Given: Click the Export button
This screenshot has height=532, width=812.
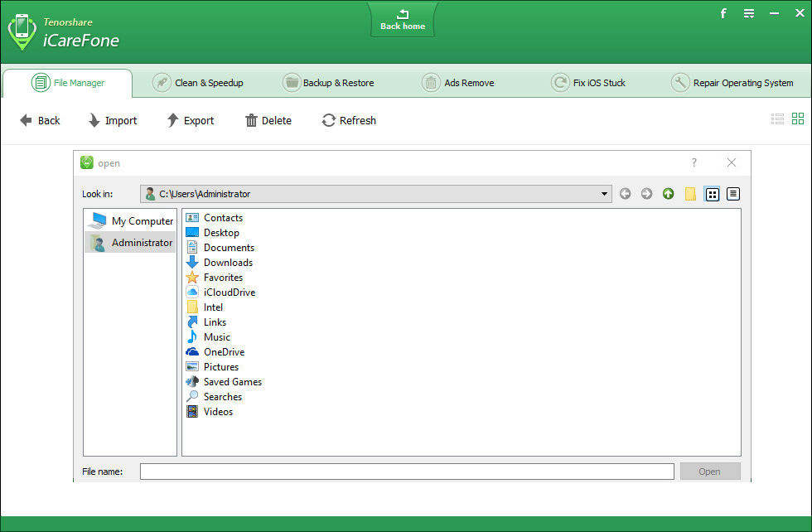Looking at the screenshot, I should pos(190,121).
